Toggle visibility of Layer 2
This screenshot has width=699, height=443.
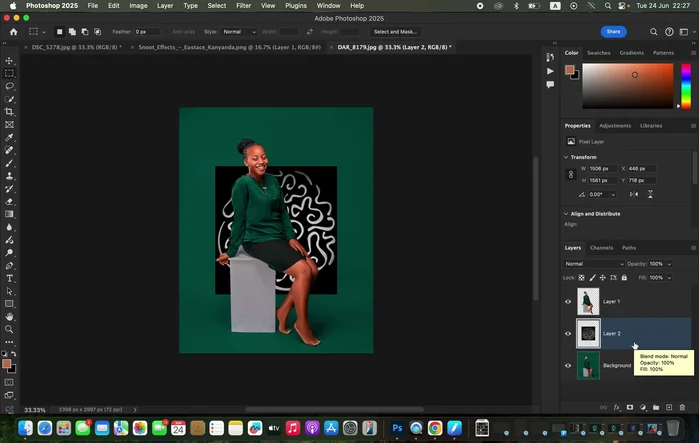568,333
